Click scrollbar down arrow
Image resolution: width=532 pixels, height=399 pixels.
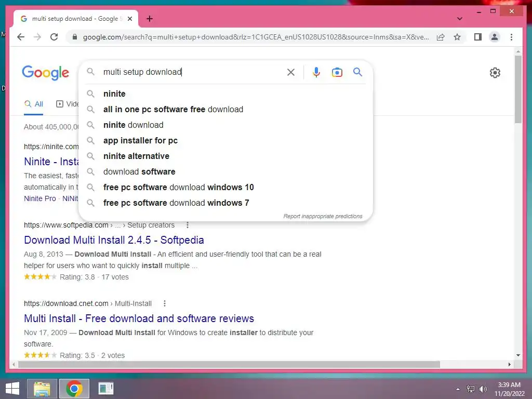518,355
